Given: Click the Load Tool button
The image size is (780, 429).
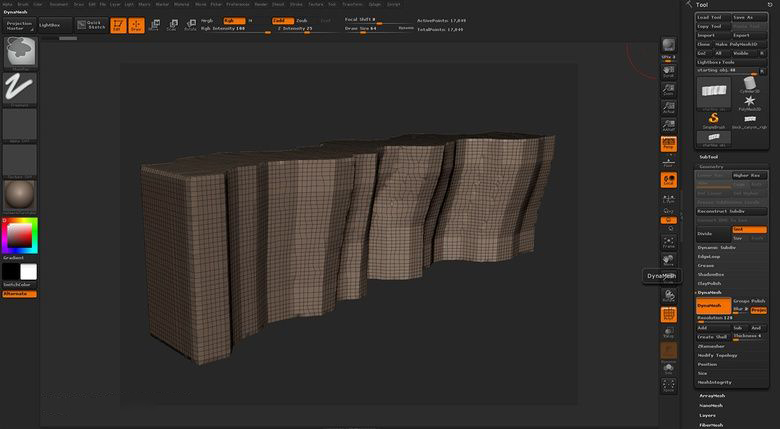Looking at the screenshot, I should [712, 17].
